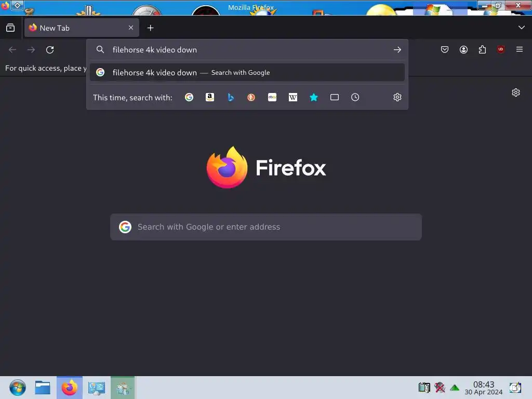The height and width of the screenshot is (399, 532).
Task: Switch to the New Tab tab
Action: coord(82,28)
